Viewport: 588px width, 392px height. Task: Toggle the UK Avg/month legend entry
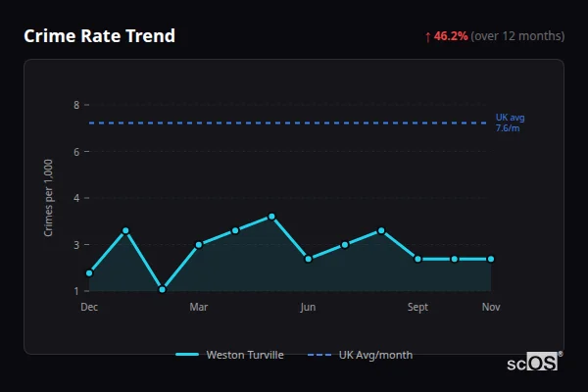pyautogui.click(x=360, y=355)
